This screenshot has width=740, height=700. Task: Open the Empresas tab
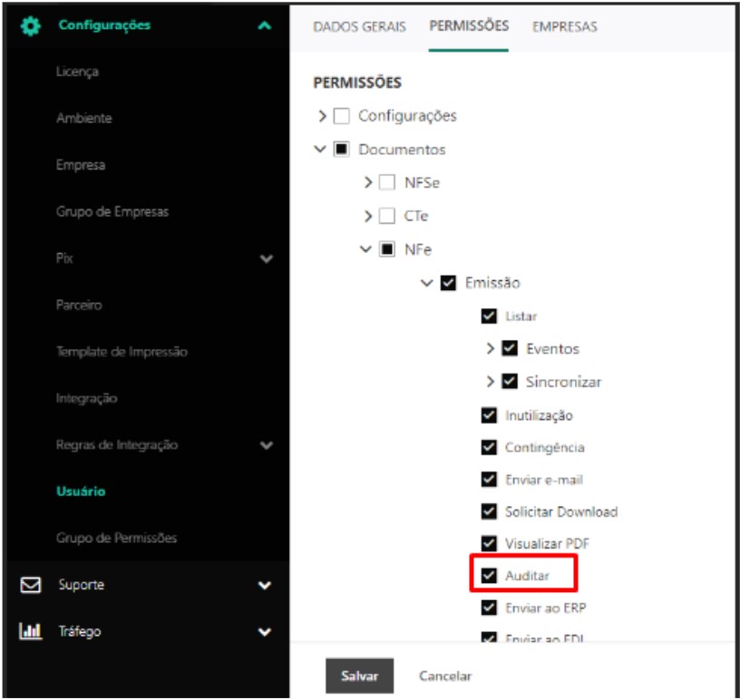[x=564, y=27]
